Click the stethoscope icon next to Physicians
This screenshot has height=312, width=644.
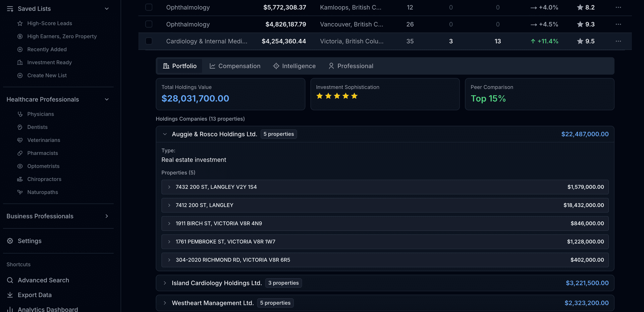point(20,114)
